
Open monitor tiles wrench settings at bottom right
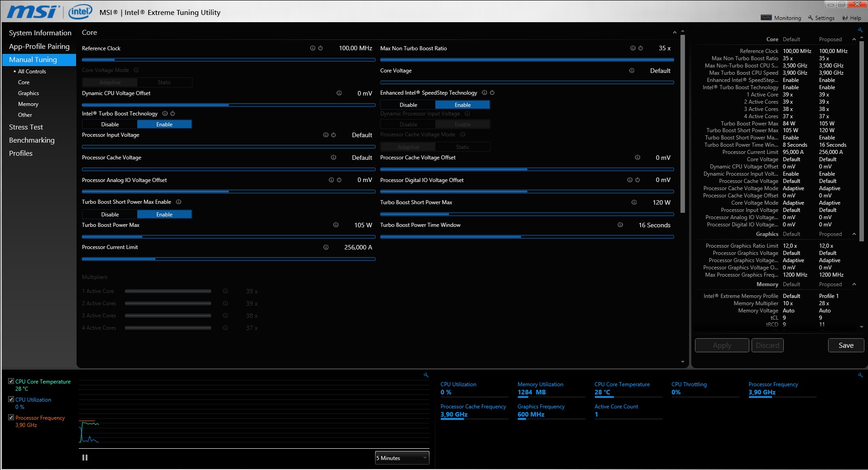pos(860,375)
